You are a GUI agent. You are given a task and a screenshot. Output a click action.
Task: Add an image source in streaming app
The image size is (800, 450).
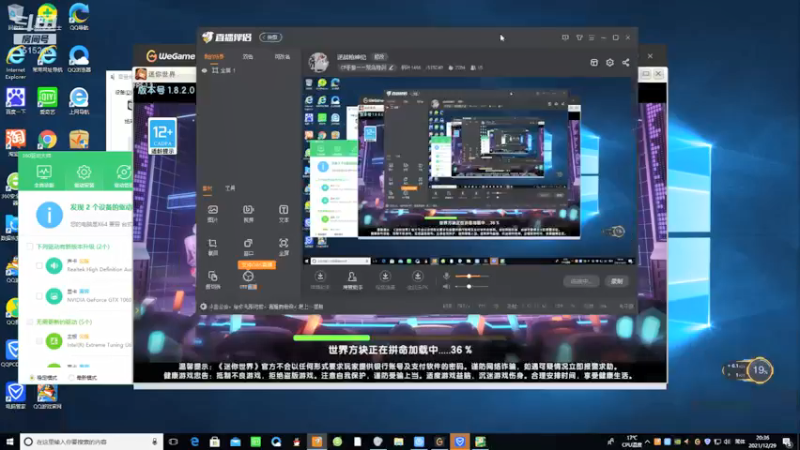coord(213,210)
